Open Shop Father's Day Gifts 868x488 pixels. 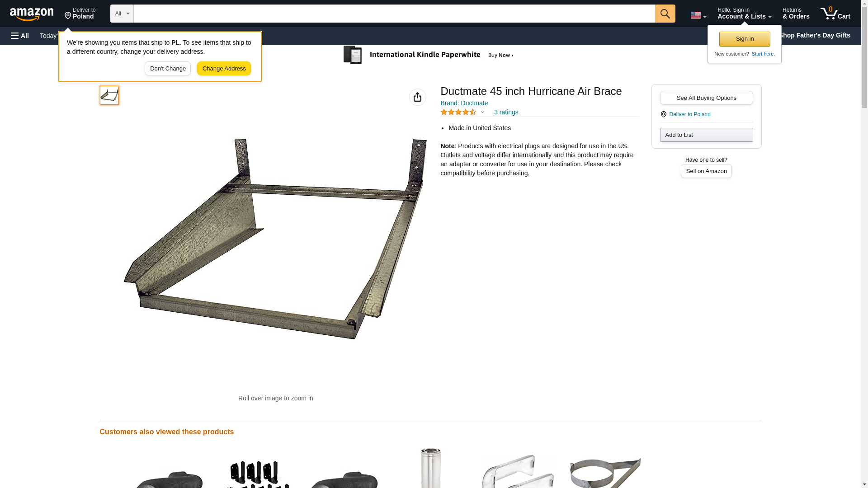(x=814, y=35)
